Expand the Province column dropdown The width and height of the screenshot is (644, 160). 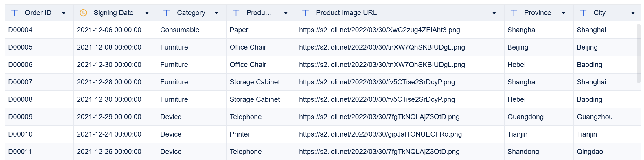point(564,13)
